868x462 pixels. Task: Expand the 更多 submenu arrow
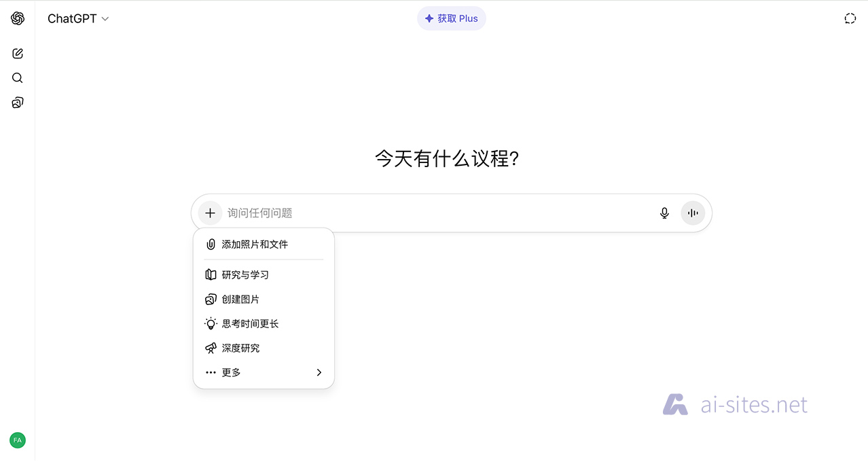click(x=319, y=372)
